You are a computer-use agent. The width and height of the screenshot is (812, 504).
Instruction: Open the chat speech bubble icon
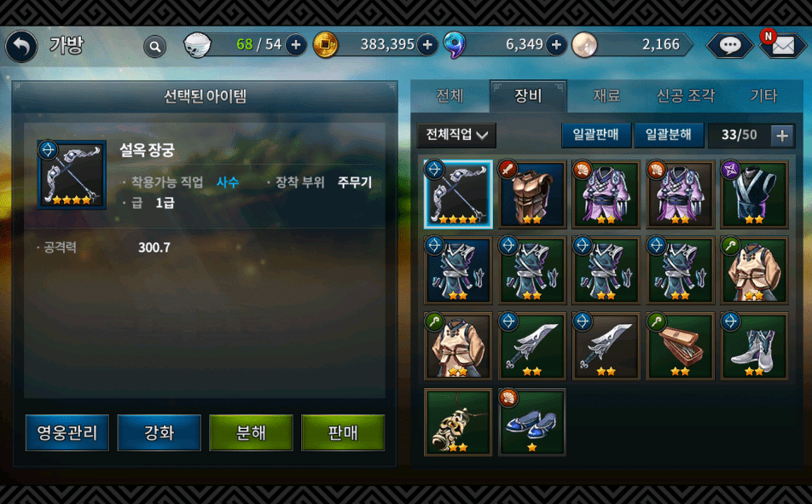tap(729, 45)
